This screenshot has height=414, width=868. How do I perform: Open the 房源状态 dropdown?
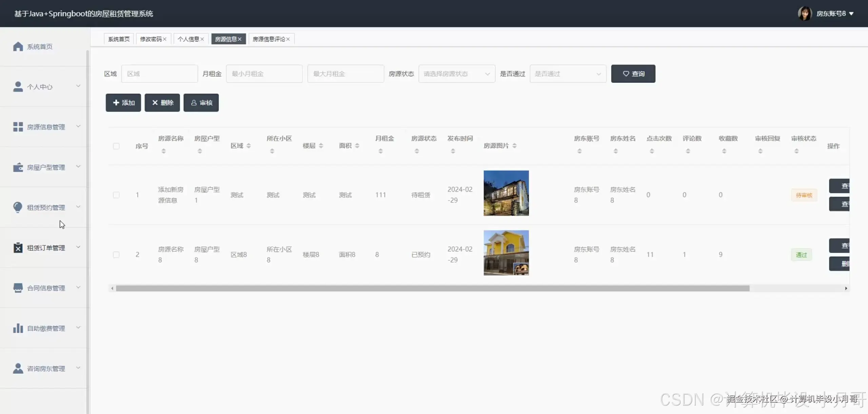456,74
